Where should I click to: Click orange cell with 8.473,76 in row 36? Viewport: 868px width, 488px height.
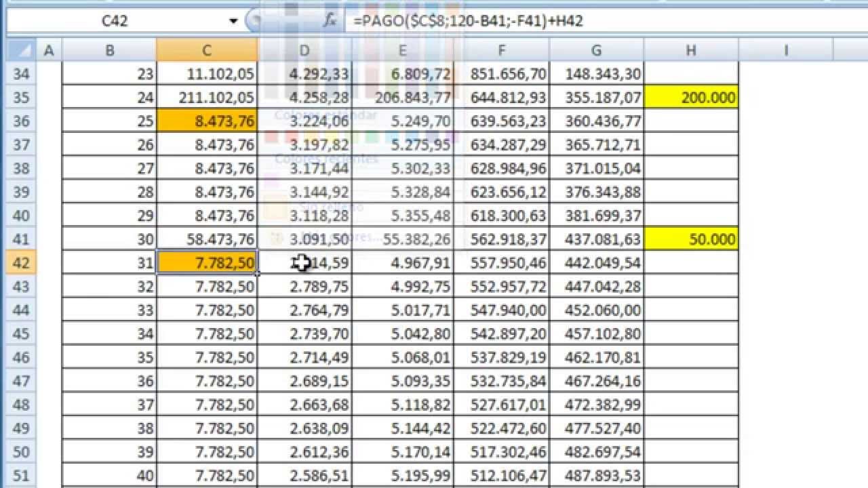207,121
